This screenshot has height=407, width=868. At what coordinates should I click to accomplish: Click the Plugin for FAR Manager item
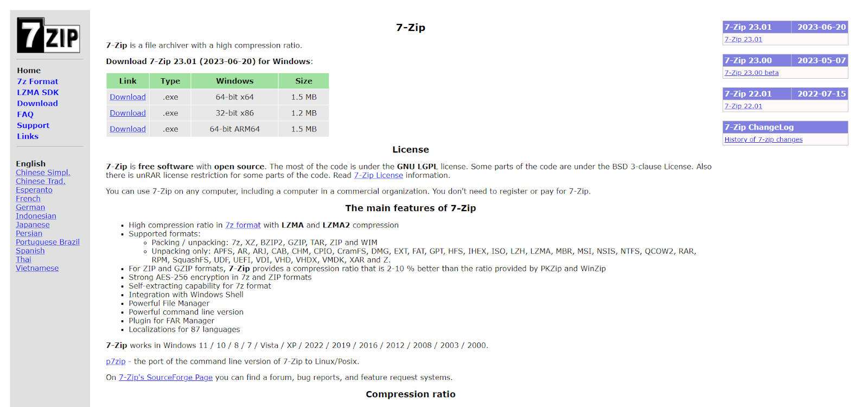(171, 321)
